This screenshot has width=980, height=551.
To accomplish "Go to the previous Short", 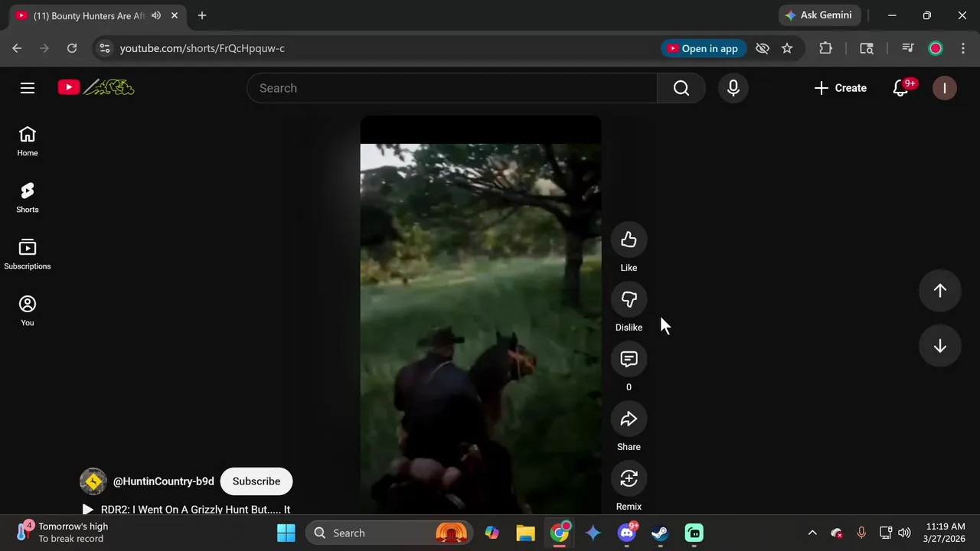I will [940, 291].
